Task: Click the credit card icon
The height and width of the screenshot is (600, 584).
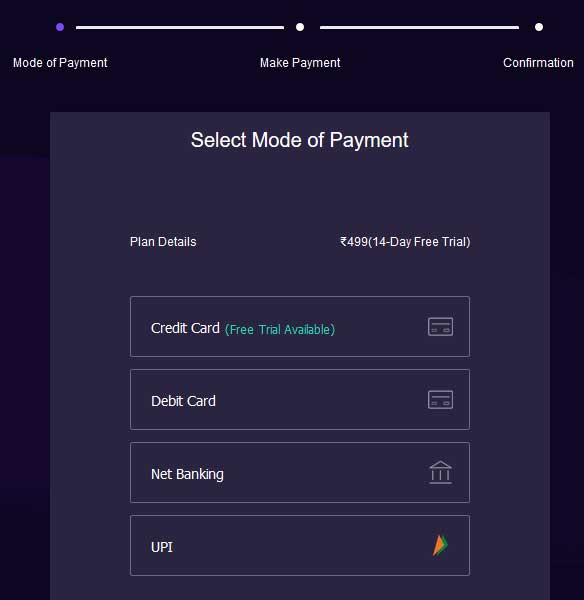Action: 440,327
